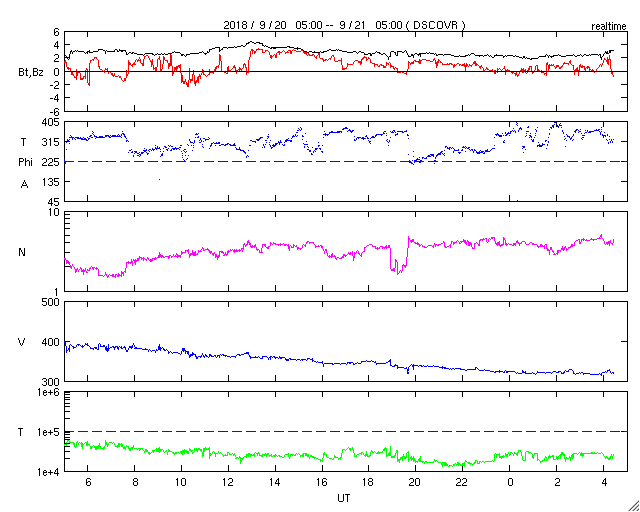Image resolution: width=640 pixels, height=512 pixels.
Task: Click the 'Phi' axis label
Action: [x=25, y=163]
